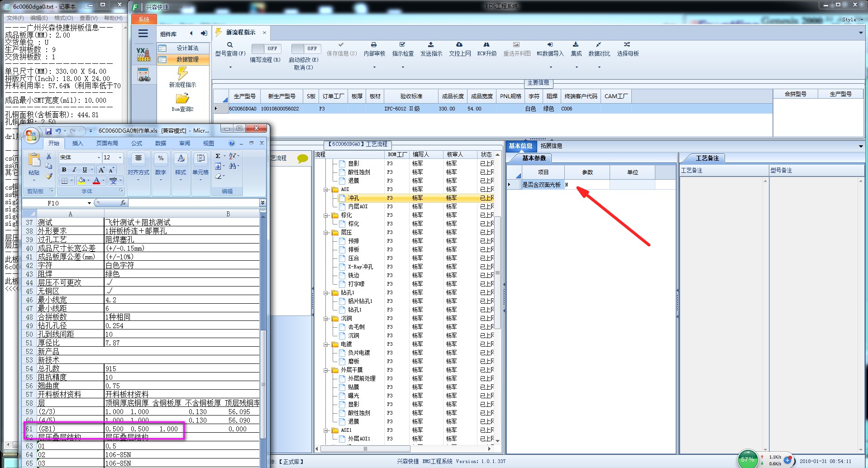Save the workbook using Excel's save icon
This screenshot has width=868, height=468.
click(x=48, y=131)
